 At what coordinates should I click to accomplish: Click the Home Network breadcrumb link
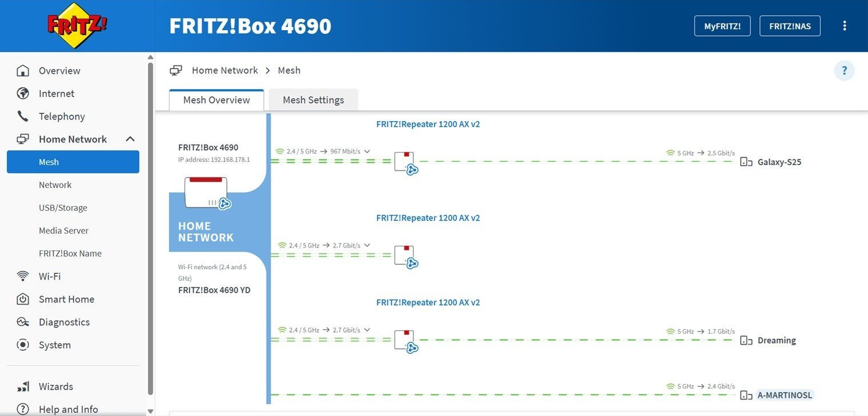[x=225, y=70]
